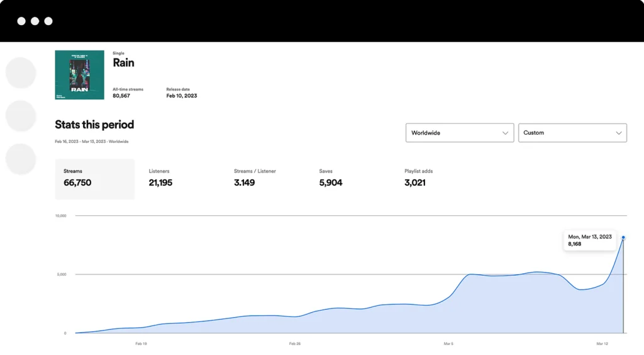This screenshot has height=355, width=644.
Task: Click the Feb 19 label on the x-axis
Action: point(141,344)
